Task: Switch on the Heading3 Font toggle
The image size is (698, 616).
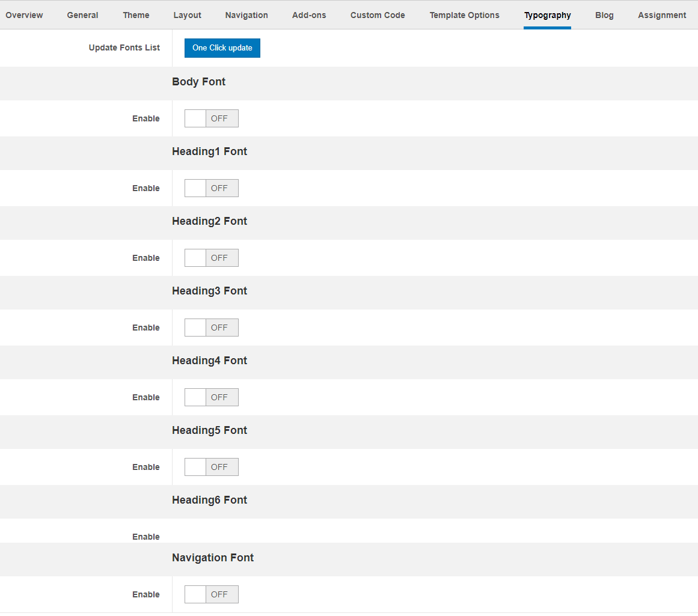Action: tap(211, 328)
